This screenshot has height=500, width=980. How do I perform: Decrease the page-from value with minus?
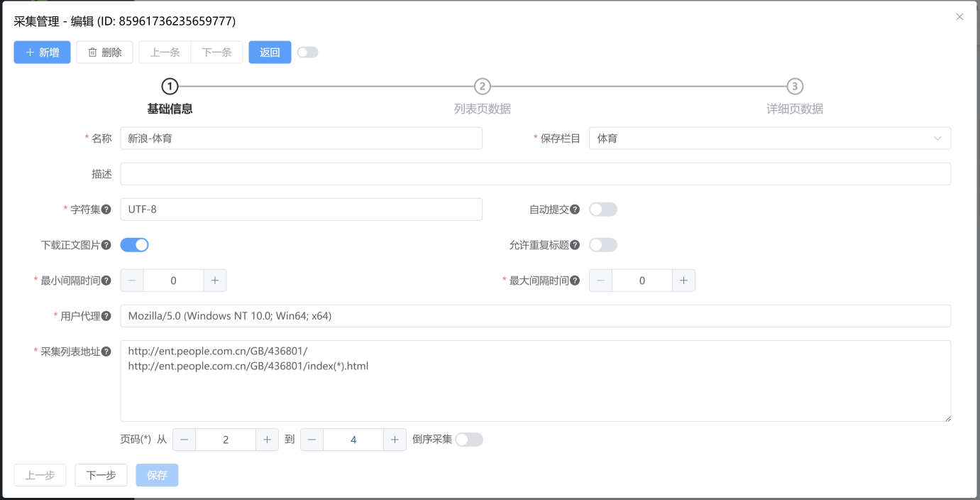(x=184, y=440)
